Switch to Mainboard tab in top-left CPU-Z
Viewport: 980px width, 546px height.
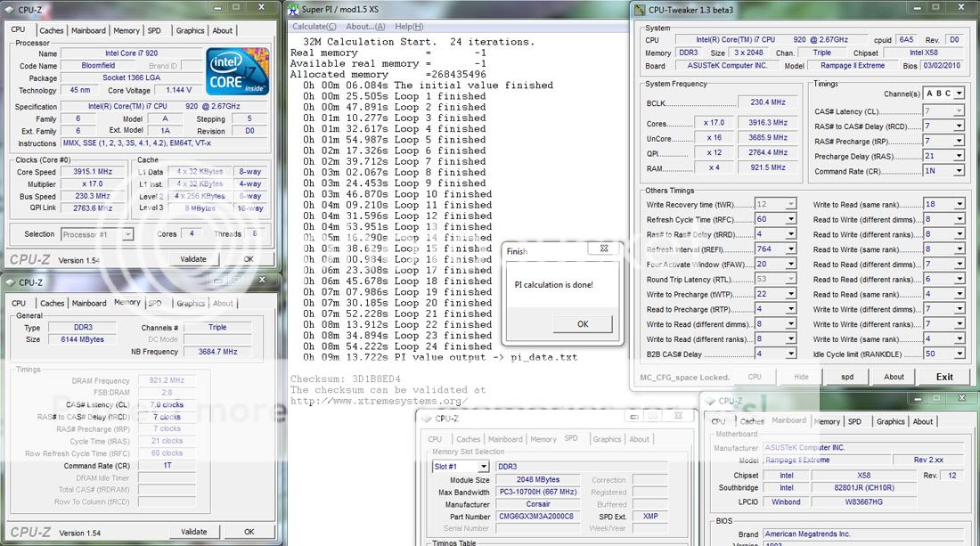[x=88, y=30]
